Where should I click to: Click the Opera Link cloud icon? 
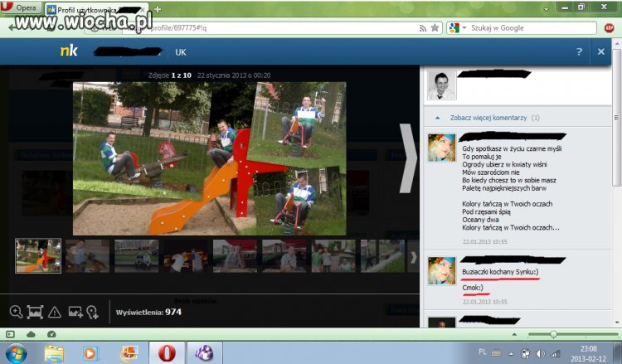pos(31,334)
